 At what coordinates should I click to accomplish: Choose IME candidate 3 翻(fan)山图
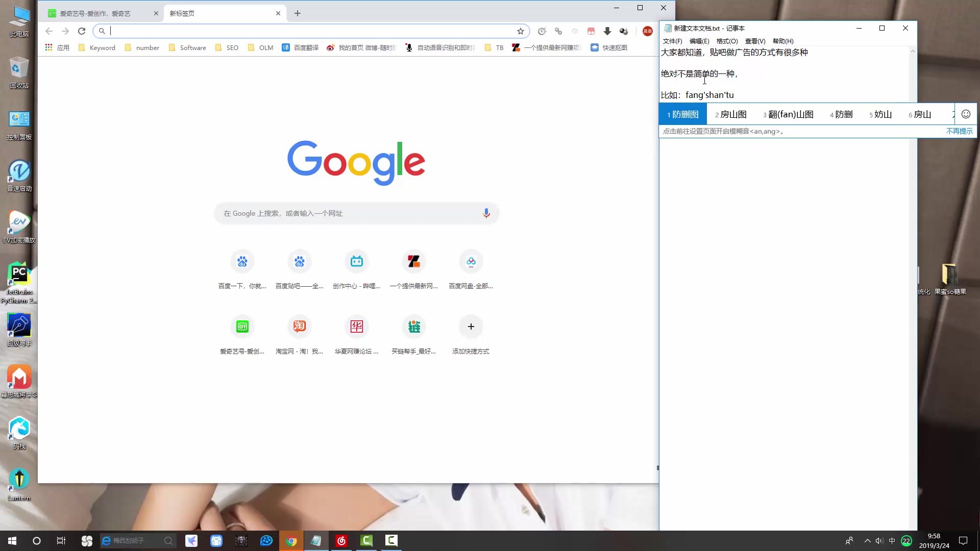pos(788,114)
